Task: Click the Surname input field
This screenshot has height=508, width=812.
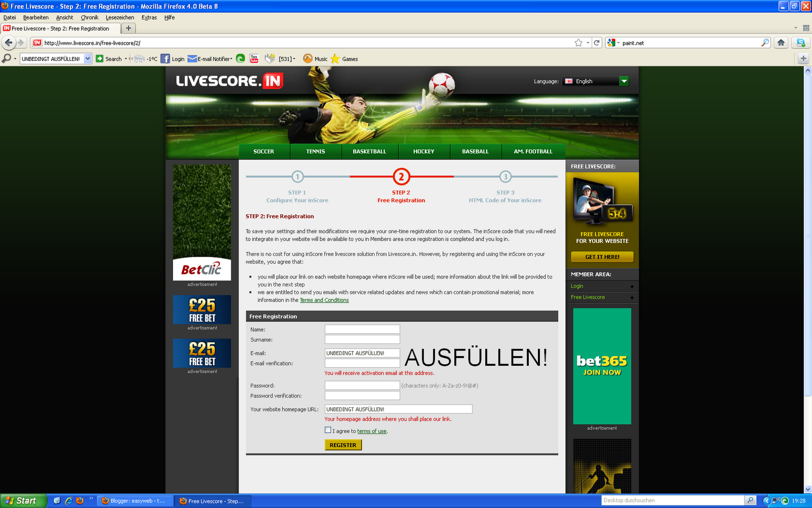Action: click(x=362, y=339)
